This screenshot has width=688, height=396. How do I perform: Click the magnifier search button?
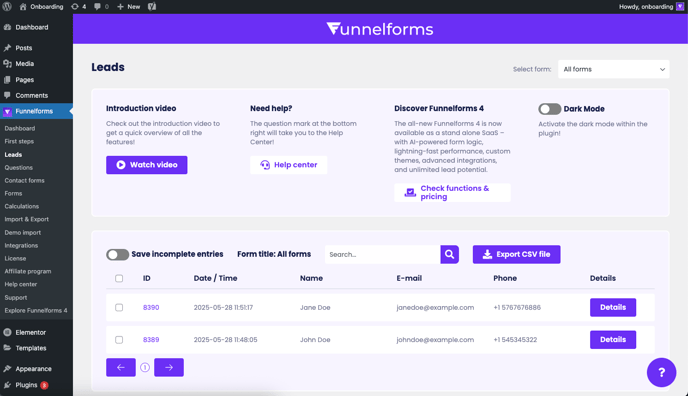click(450, 254)
